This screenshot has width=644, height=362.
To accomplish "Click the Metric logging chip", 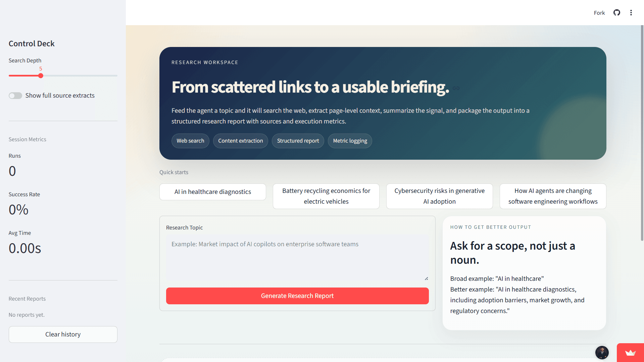I will coord(350,141).
